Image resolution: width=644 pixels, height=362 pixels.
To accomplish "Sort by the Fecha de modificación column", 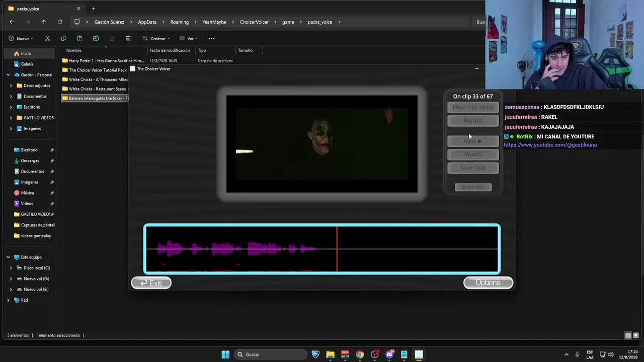I will 170,50.
